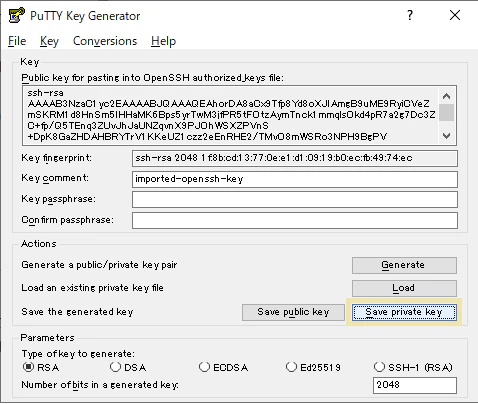Click Load to open a private key
Viewport: 478px width, 404px height.
(x=404, y=288)
